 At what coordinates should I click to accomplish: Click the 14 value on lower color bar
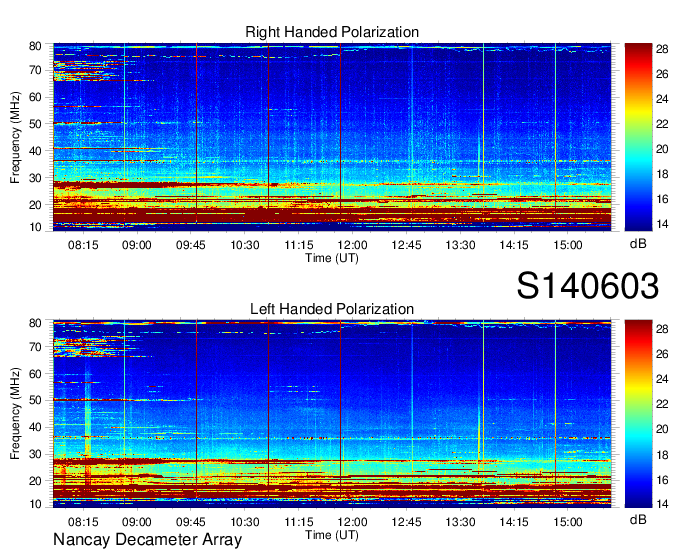(x=662, y=504)
